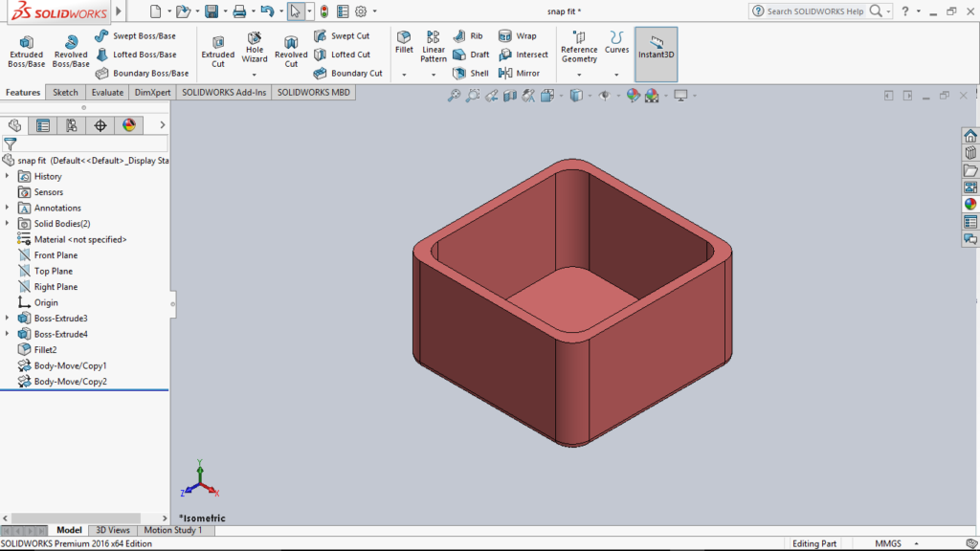Open Motion Study 1 bottom tab
This screenshot has width=980, height=551.
pyautogui.click(x=173, y=530)
